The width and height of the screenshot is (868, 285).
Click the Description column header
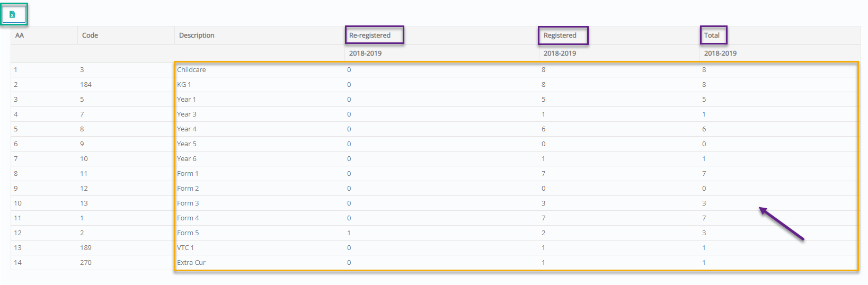click(x=197, y=35)
